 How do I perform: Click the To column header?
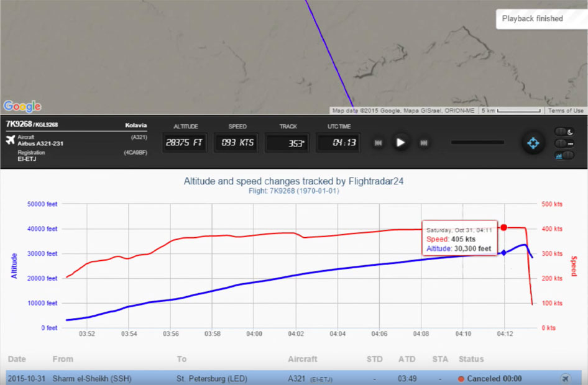pos(181,359)
